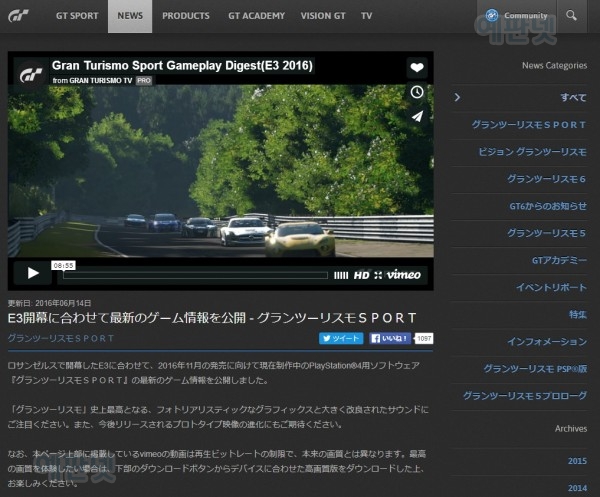Open イベントリポート category
The image size is (600, 497).
click(x=551, y=287)
